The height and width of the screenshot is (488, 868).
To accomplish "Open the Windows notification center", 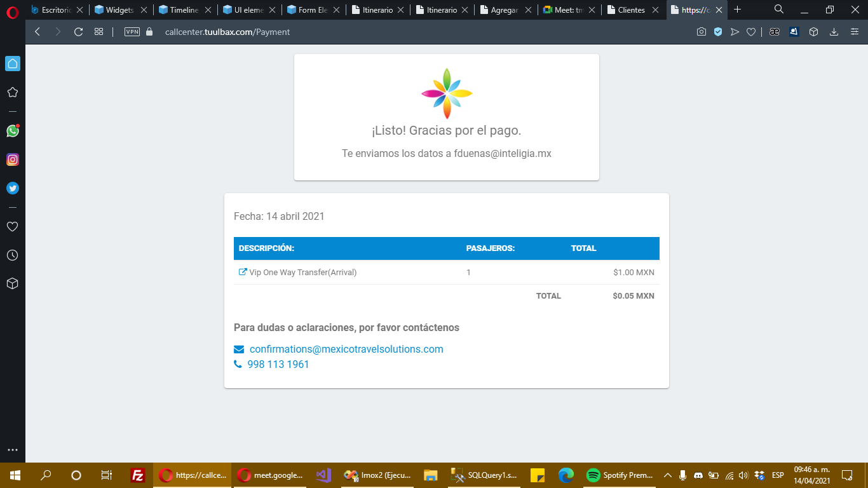I will [846, 475].
